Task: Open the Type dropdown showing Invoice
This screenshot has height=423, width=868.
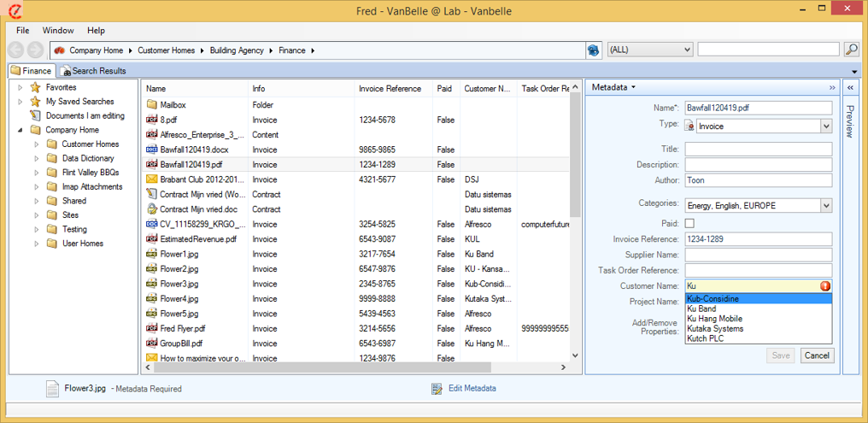Action: coord(825,126)
